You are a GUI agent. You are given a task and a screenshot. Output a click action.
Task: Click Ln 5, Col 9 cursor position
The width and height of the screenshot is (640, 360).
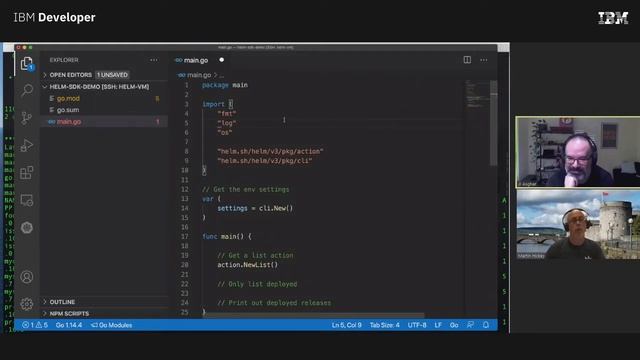346,325
